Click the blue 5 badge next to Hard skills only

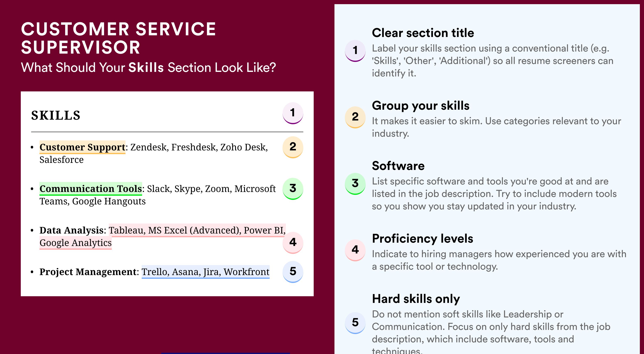[x=355, y=323]
